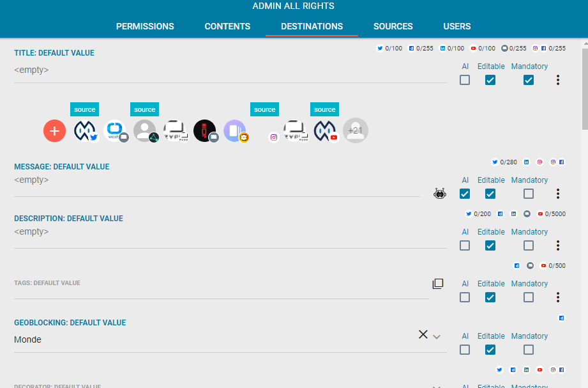Click the Title default value input field
This screenshot has width=588, height=388.
230,70
